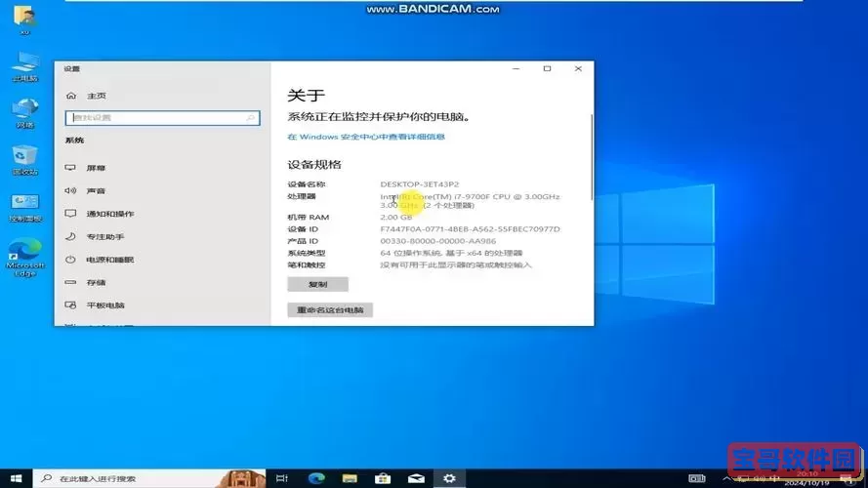The image size is (868, 488).
Task: Open Sound (声音) settings
Action: click(96, 191)
